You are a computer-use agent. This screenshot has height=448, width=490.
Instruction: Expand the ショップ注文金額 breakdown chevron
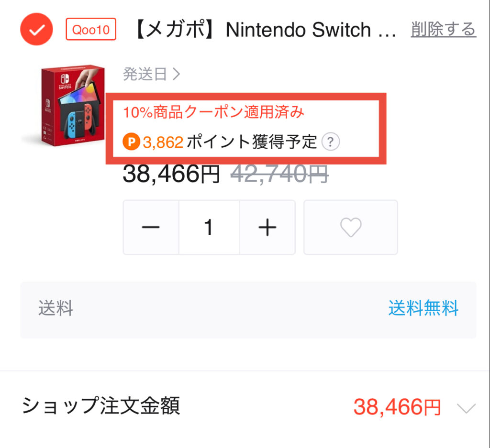[x=466, y=408]
